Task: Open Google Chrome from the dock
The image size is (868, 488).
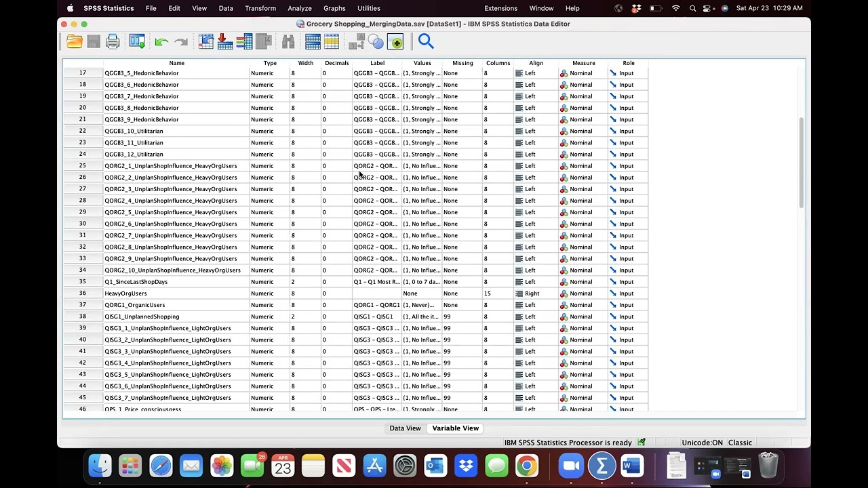Action: 527,466
